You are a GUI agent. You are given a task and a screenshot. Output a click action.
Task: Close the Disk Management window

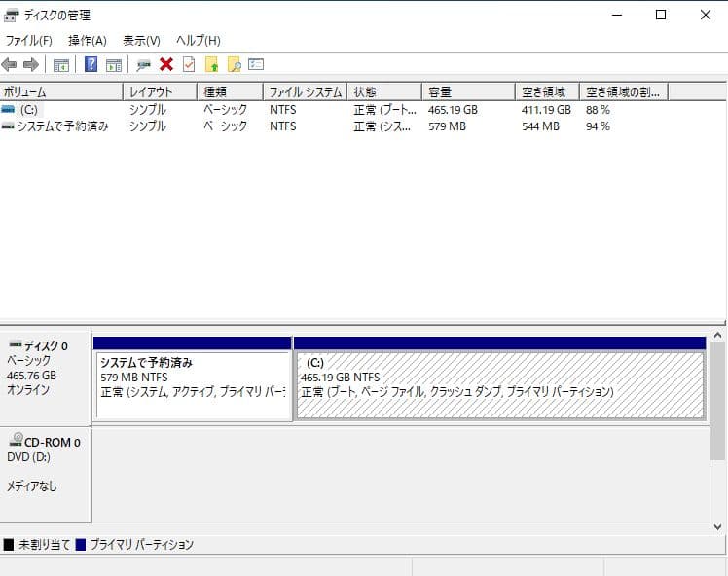(706, 15)
